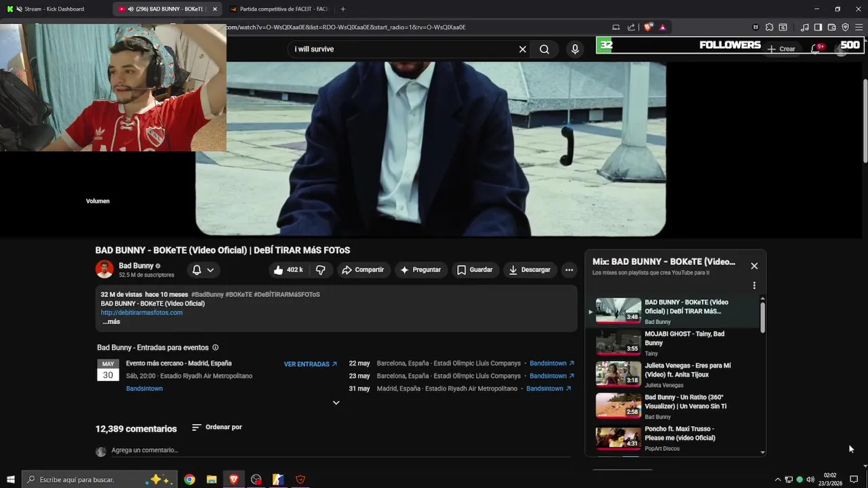Click the share page icon in address bar

(x=631, y=27)
